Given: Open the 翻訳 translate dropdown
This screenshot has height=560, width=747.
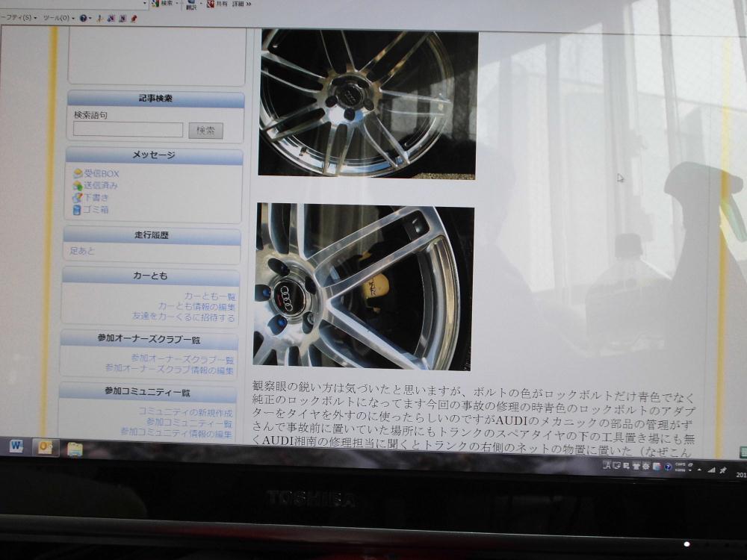Looking at the screenshot, I should coord(191,4).
